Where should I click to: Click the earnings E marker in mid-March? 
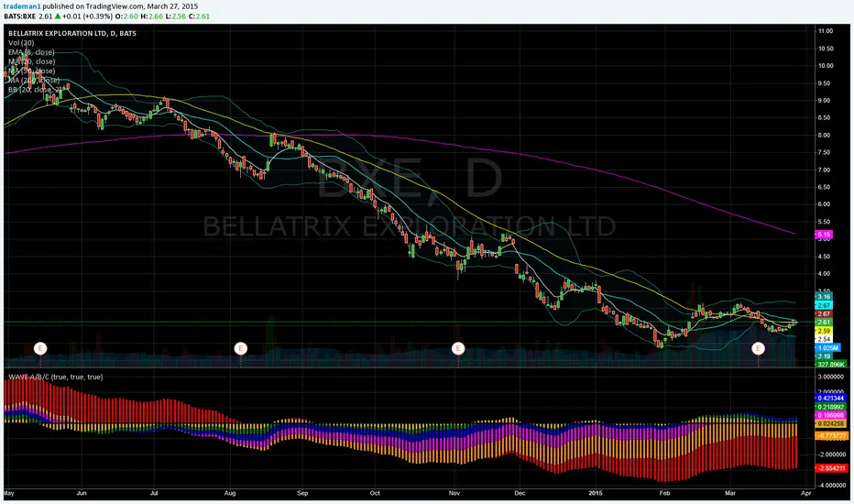758,348
